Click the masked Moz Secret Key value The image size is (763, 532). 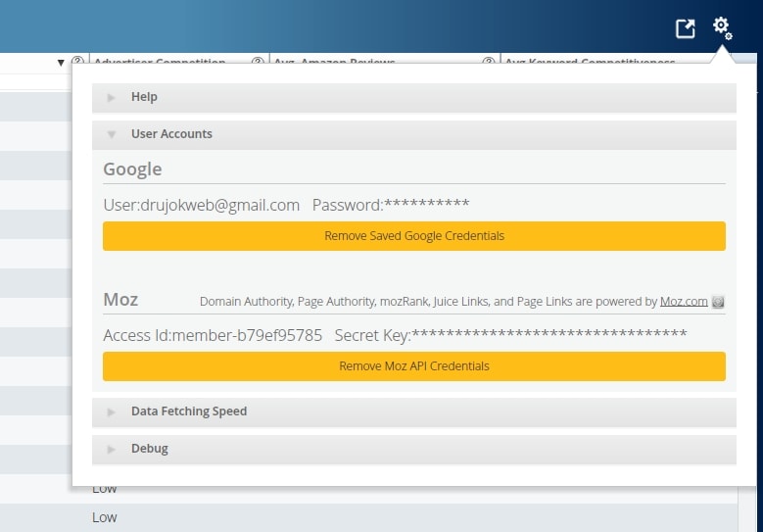[x=548, y=334]
